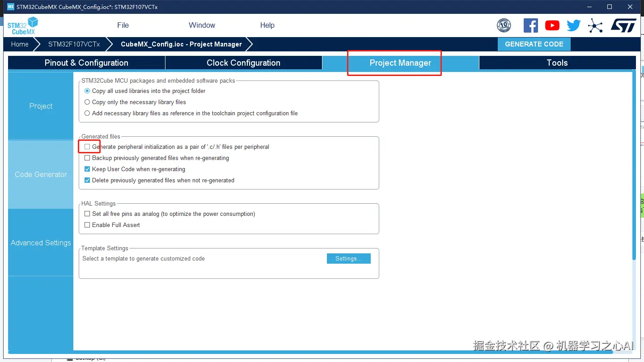
Task: Click the 'Template Settings' group label
Action: coord(105,248)
